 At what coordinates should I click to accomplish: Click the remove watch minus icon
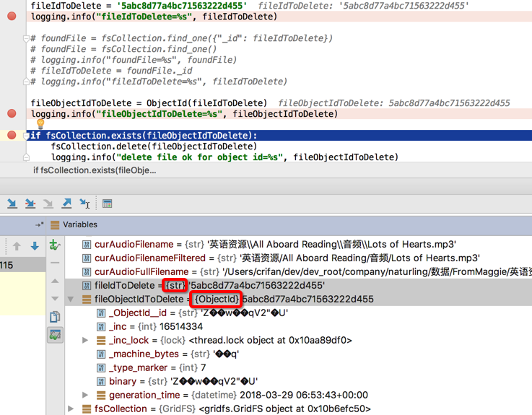tap(55, 263)
